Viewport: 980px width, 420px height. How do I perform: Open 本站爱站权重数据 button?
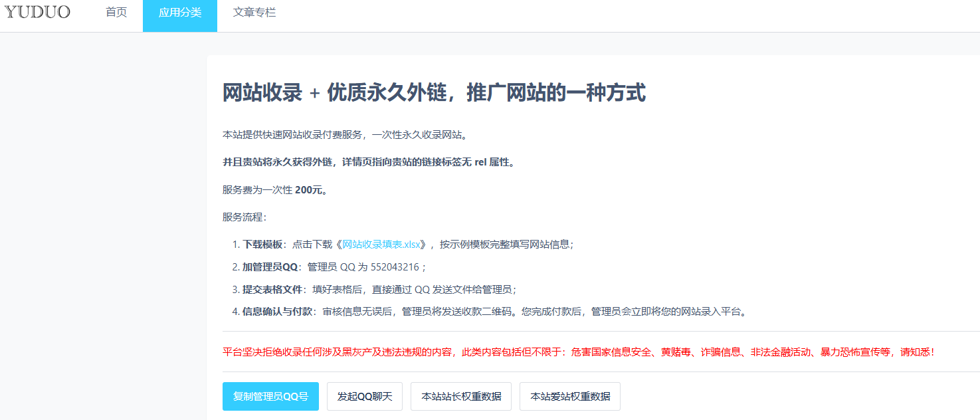click(570, 397)
